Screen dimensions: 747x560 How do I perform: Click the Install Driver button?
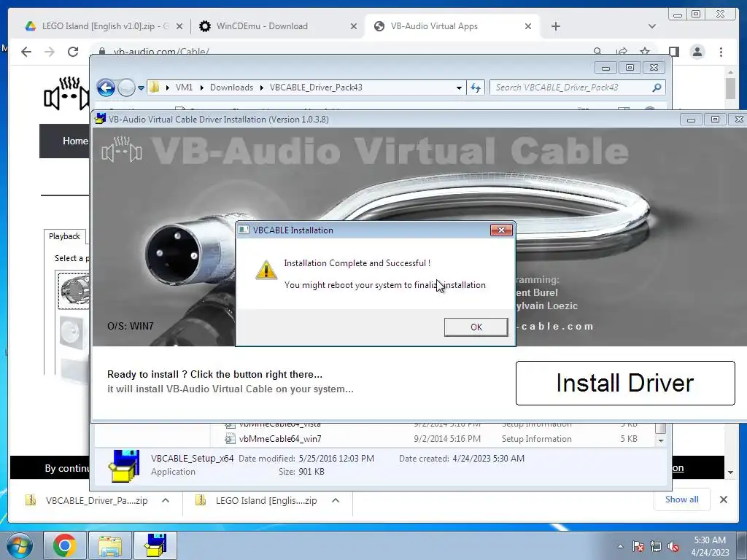[x=625, y=383]
